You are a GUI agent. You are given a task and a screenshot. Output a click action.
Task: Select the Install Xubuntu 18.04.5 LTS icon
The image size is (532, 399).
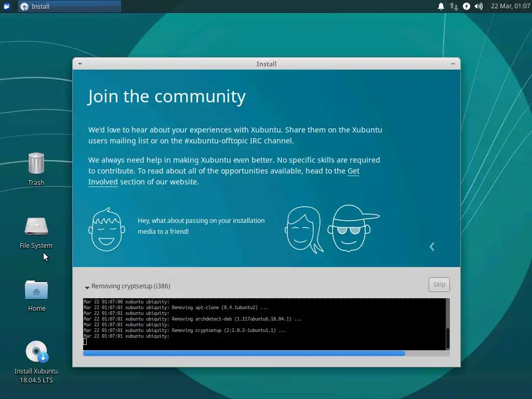click(36, 362)
